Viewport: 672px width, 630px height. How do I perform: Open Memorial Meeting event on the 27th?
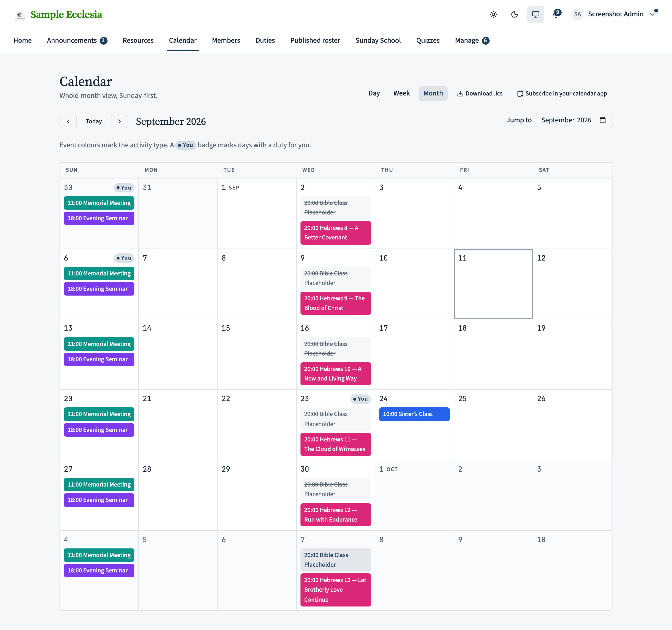[x=99, y=484]
